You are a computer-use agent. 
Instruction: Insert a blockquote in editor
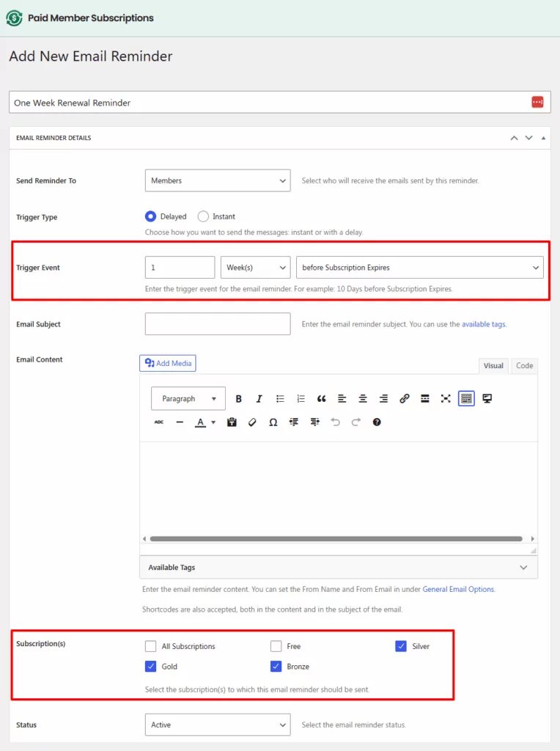pos(321,399)
